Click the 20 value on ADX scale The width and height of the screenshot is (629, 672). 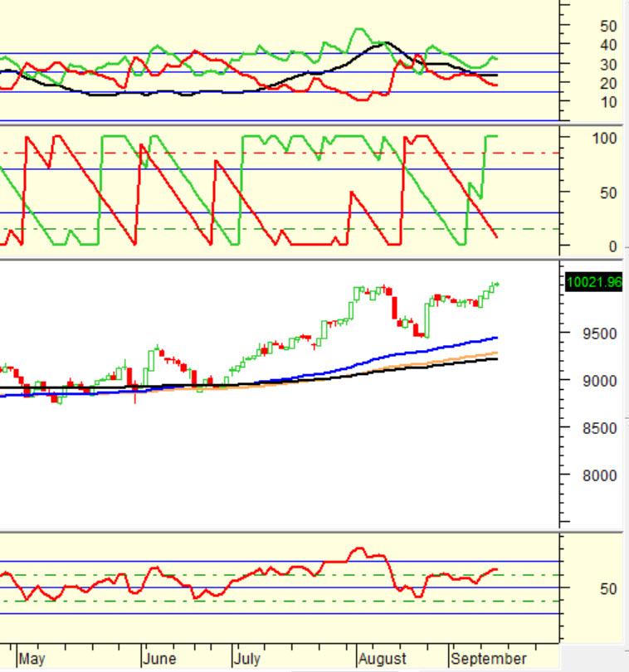click(x=608, y=84)
